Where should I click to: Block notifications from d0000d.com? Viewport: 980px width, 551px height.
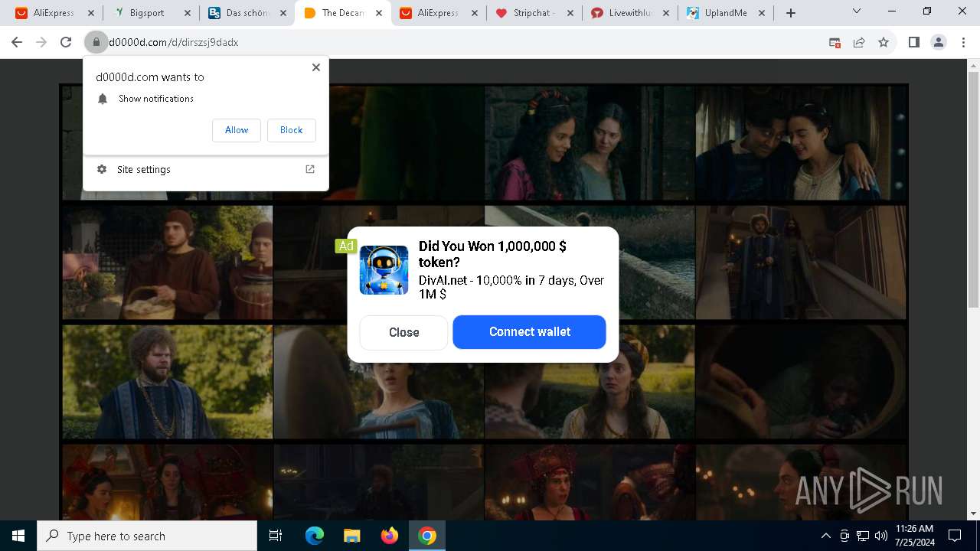point(292,130)
